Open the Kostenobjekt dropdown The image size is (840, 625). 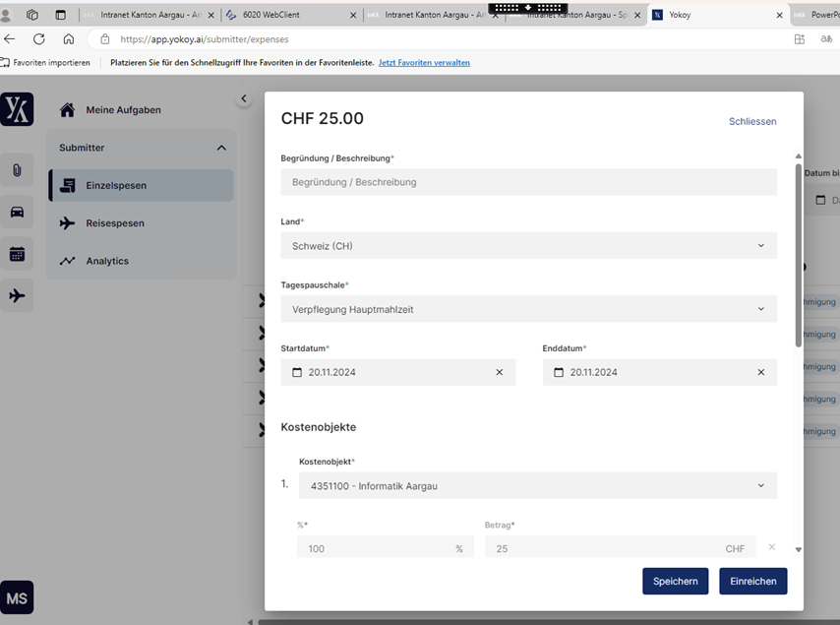point(537,485)
